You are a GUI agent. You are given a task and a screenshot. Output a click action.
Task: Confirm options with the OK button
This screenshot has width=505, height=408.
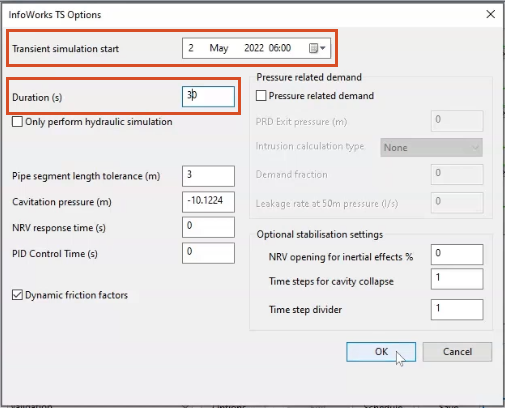click(x=381, y=352)
